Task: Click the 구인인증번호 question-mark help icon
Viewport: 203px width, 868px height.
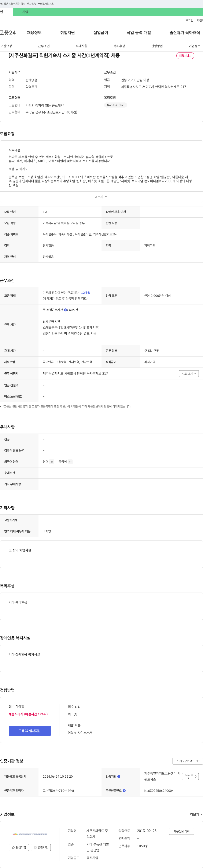Action: [124, 791]
